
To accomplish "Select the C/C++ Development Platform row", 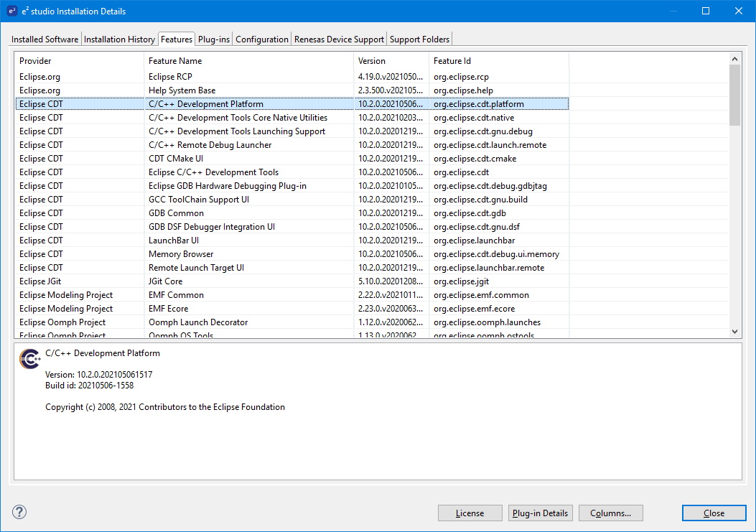I will (291, 103).
